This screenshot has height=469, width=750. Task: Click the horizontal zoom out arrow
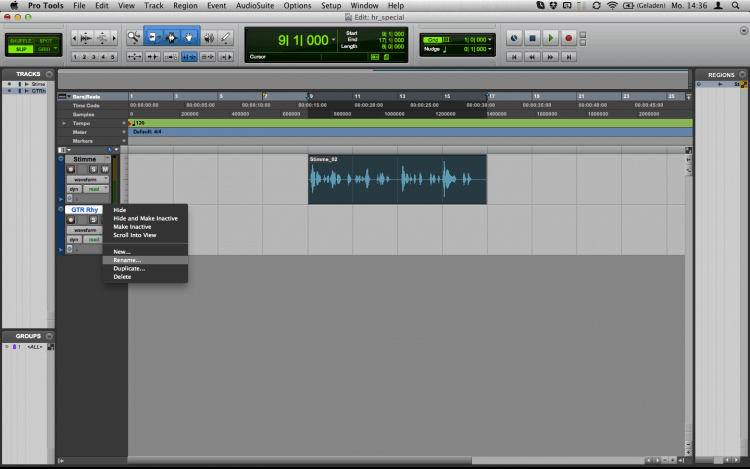[74, 38]
